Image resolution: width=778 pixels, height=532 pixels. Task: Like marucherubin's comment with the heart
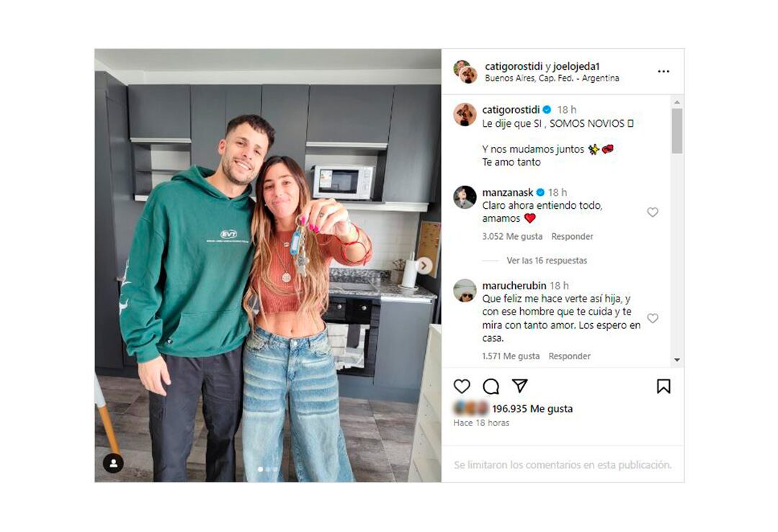click(653, 318)
